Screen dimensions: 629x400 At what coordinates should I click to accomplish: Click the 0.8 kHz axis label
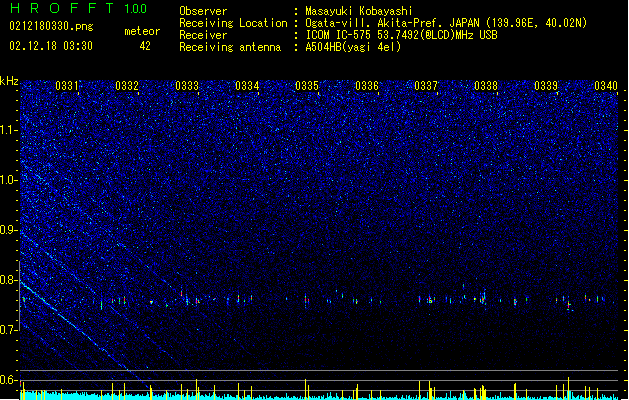[9, 280]
